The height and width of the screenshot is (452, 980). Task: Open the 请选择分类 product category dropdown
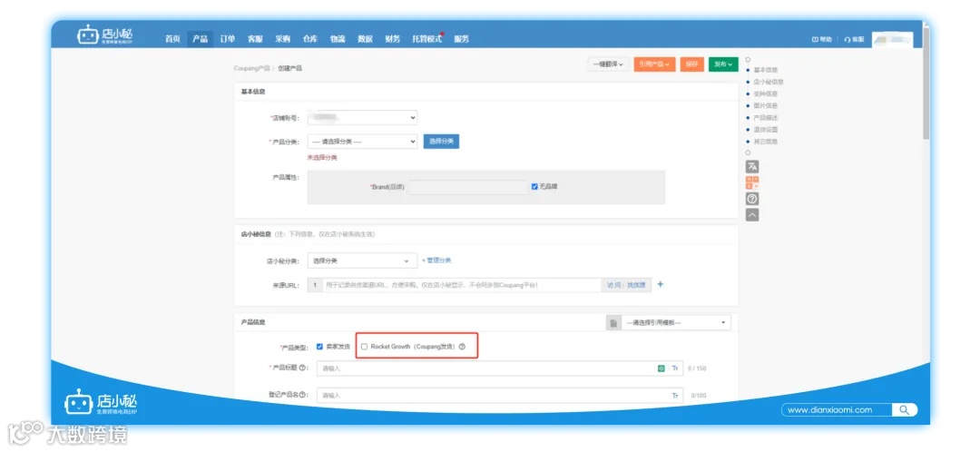tap(362, 142)
